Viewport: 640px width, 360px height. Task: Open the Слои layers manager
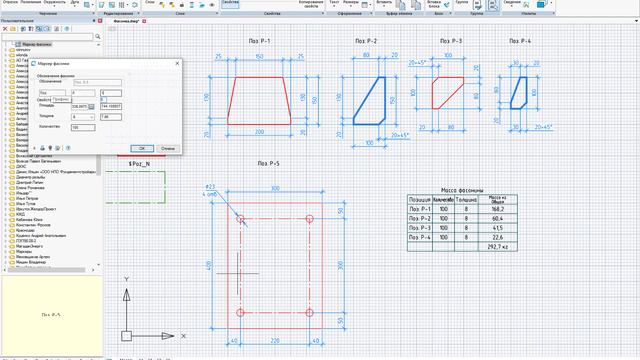pos(150,2)
